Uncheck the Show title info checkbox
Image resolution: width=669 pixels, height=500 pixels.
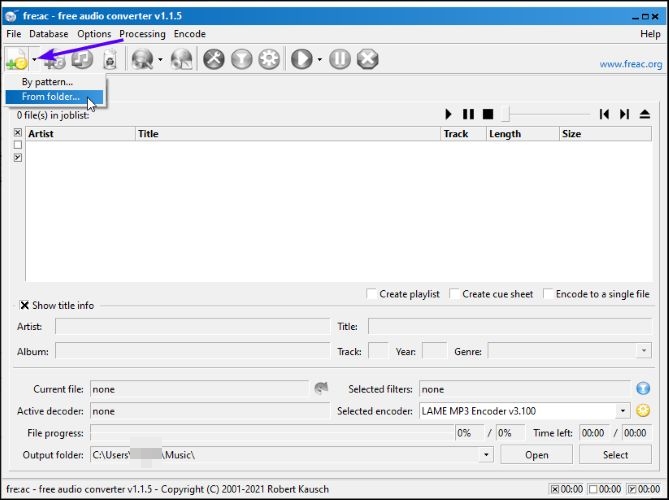tap(25, 305)
